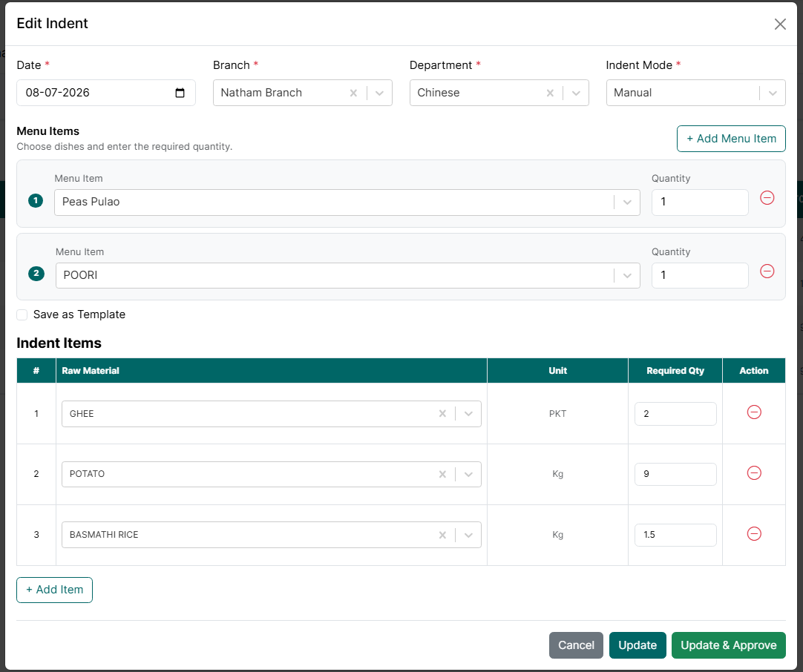This screenshot has height=672, width=803.
Task: Clear the GHEE raw material selection
Action: (442, 414)
